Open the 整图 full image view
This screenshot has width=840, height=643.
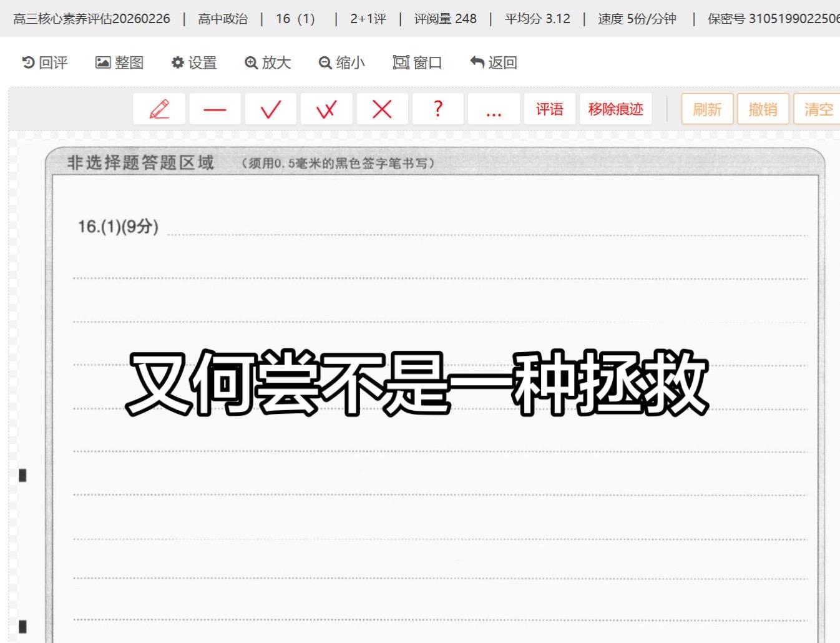120,62
